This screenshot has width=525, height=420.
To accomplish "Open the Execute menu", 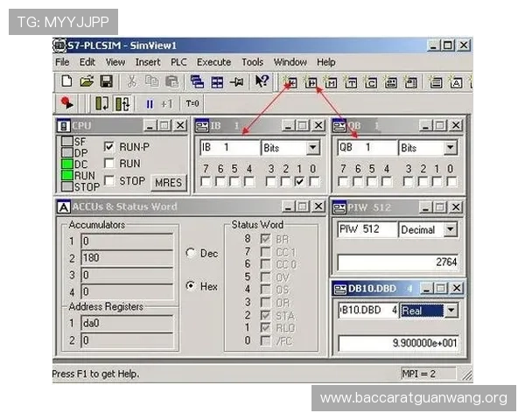I will point(213,62).
